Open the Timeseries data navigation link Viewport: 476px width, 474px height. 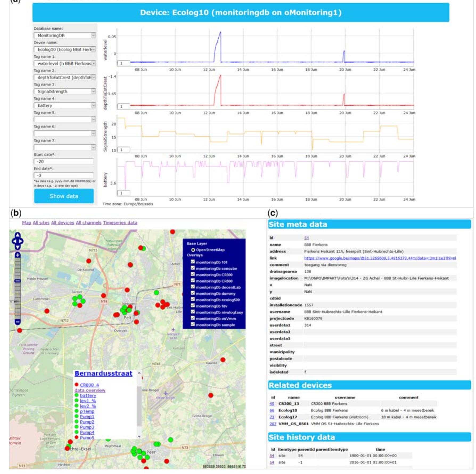[120, 223]
